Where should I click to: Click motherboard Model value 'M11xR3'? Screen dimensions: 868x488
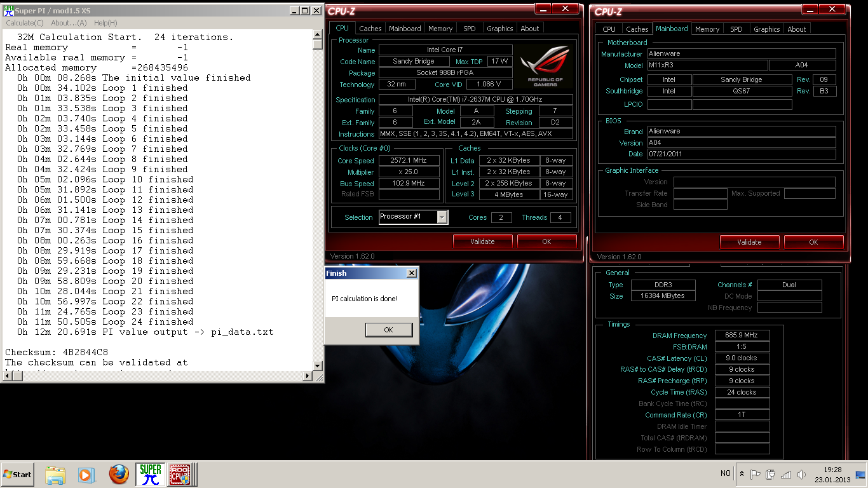coord(707,65)
